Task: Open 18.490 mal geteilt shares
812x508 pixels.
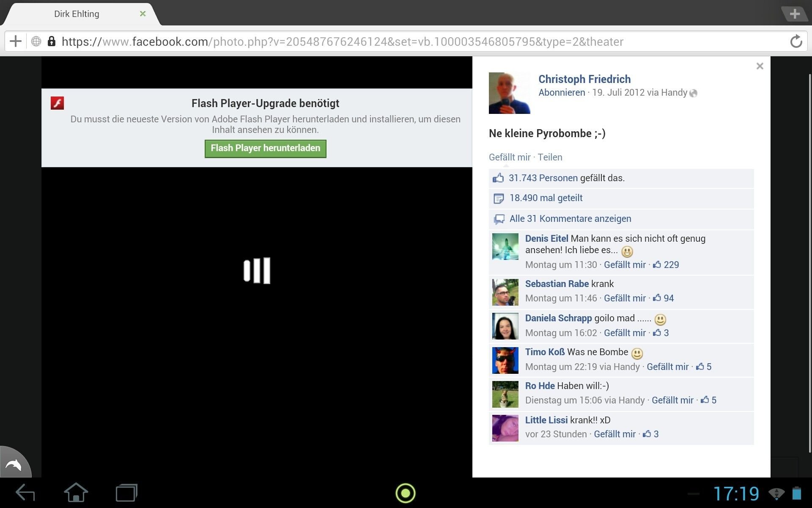Action: point(546,198)
